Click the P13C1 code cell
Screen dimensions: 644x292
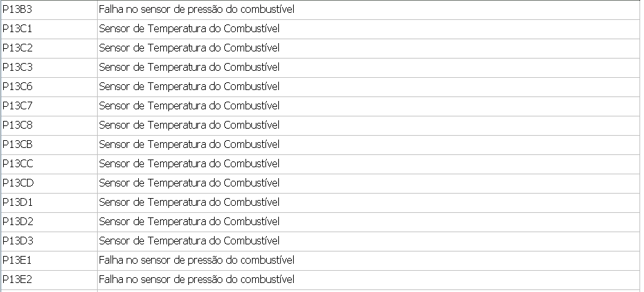[17, 29]
